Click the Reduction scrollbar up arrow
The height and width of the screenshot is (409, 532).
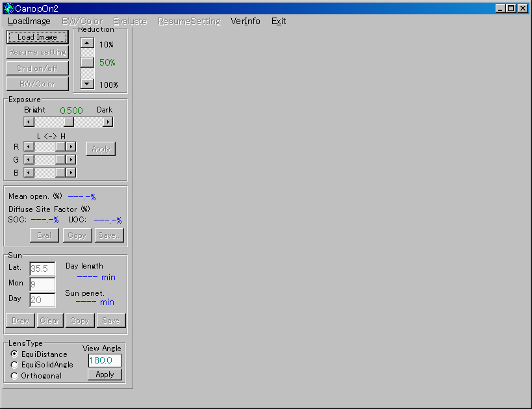[x=87, y=43]
